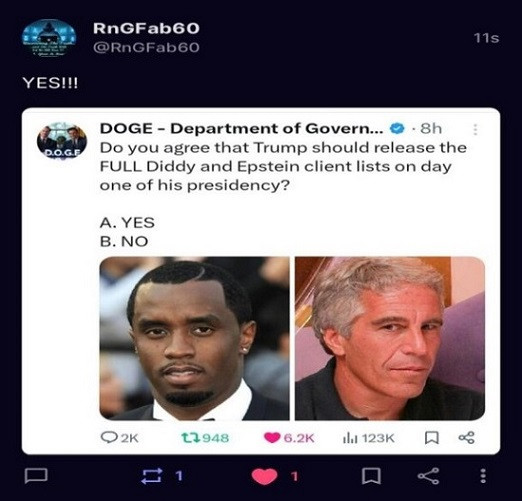Open reply on RnGFab60's post
The height and width of the screenshot is (501, 522).
pyautogui.click(x=36, y=475)
